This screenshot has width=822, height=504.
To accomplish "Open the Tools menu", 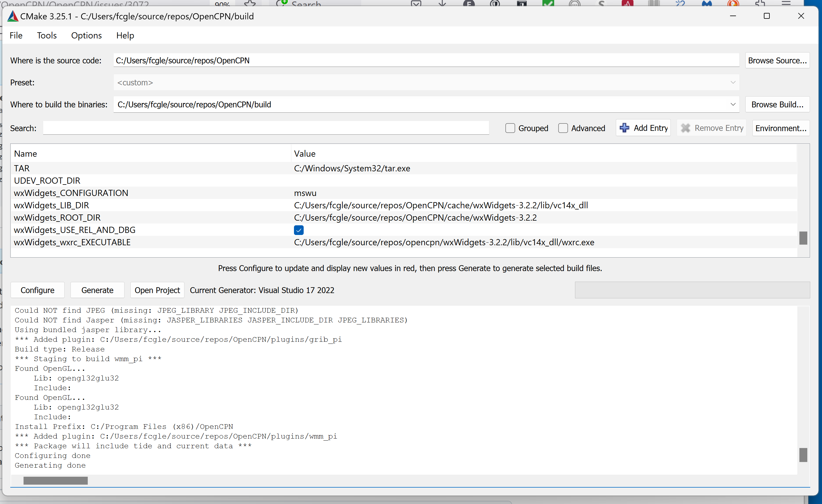I will (x=47, y=35).
